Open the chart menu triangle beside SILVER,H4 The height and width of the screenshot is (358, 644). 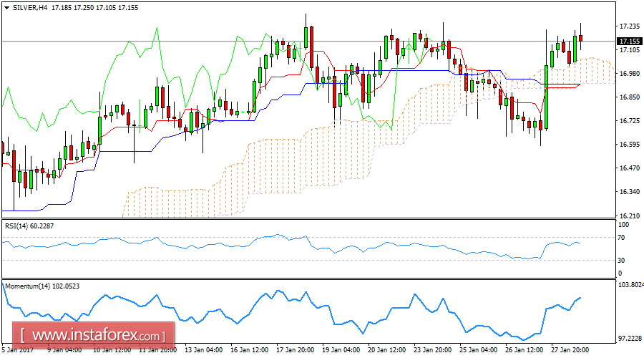(6, 8)
